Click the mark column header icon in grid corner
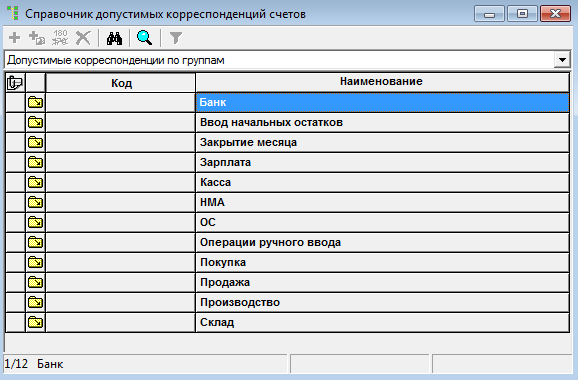 tap(15, 83)
